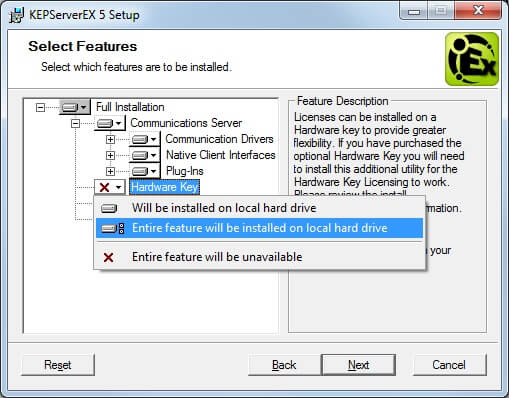
Task: Select the Native Client Interfaces label
Action: click(x=221, y=155)
